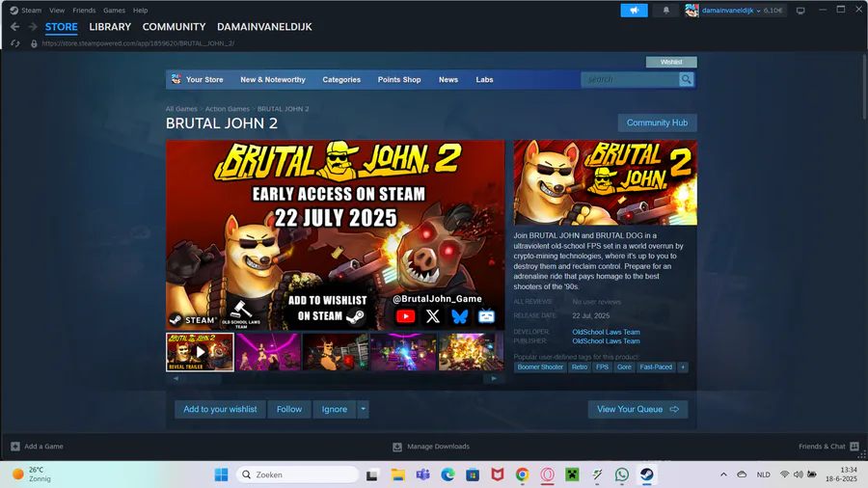Open the Bluesky butterfly icon in the banner
The height and width of the screenshot is (488, 868).
459,316
